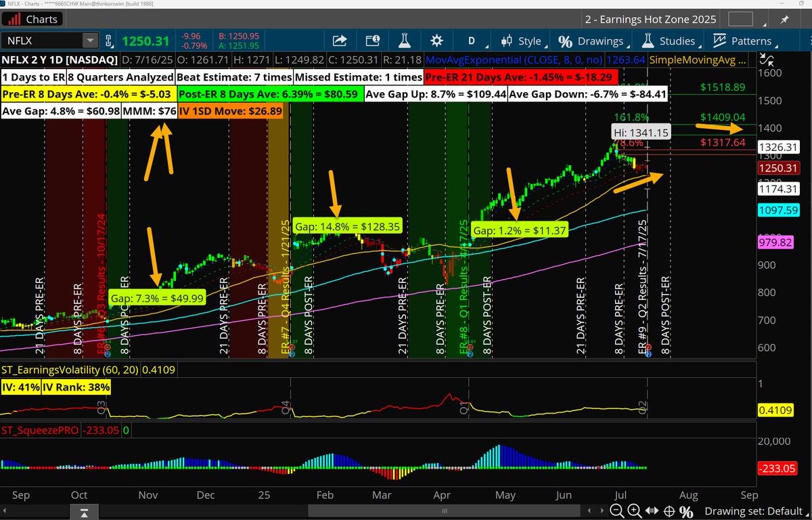Open chart settings gear icon
The image size is (812, 520).
pos(437,41)
